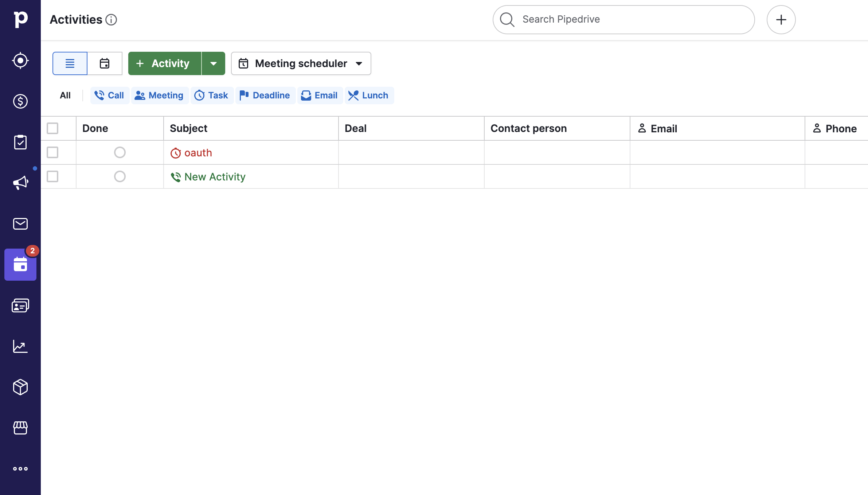Viewport: 868px width, 495px height.
Task: Open the Leads inbox from the sidebar
Action: coord(20,61)
